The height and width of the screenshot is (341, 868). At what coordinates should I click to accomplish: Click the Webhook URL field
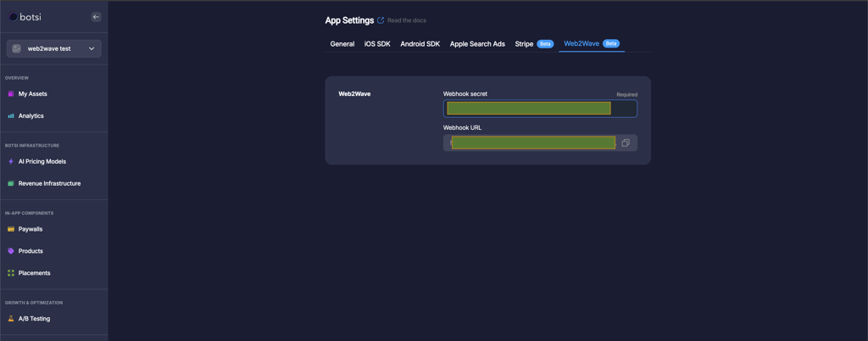(540, 143)
